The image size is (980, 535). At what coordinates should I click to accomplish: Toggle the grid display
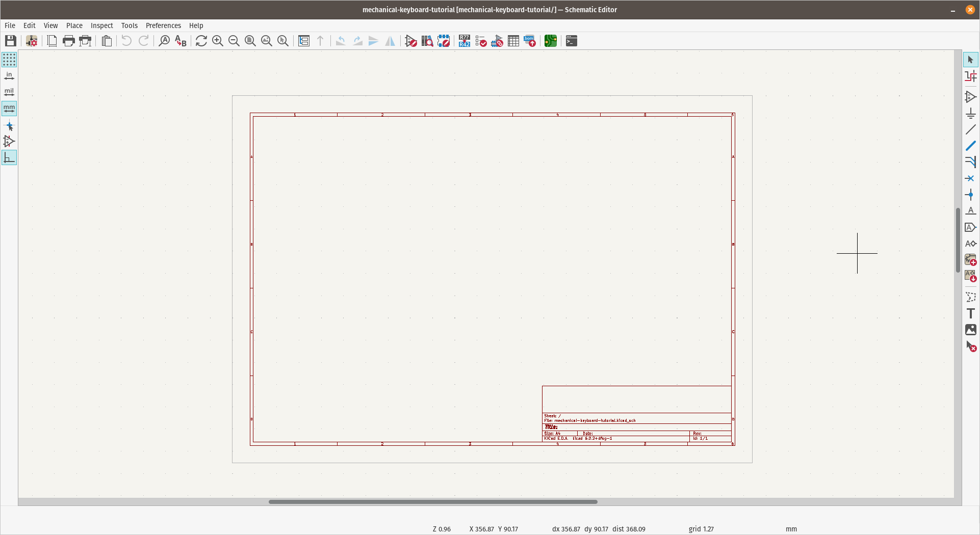(9, 60)
